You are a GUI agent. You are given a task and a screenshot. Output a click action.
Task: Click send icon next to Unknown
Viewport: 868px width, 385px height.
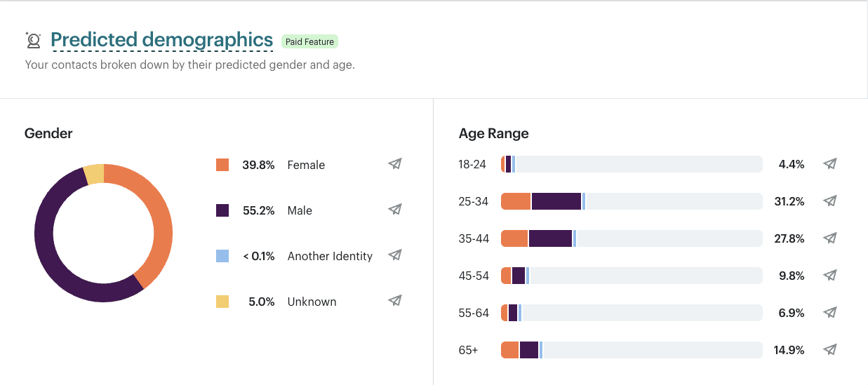pyautogui.click(x=395, y=301)
